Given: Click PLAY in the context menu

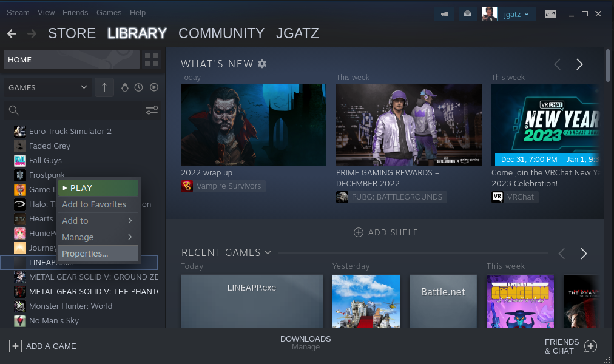Looking at the screenshot, I should tap(98, 188).
